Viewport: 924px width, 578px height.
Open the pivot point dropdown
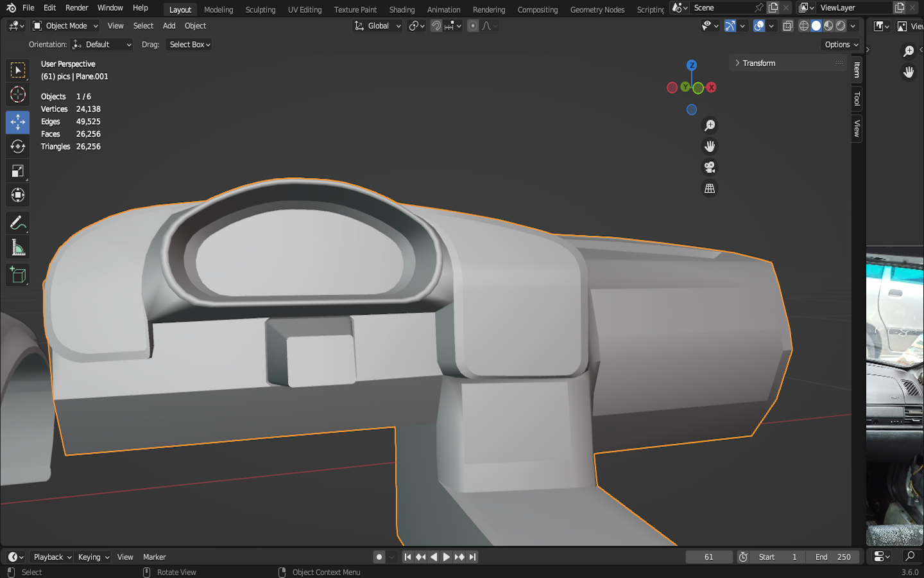(x=417, y=26)
